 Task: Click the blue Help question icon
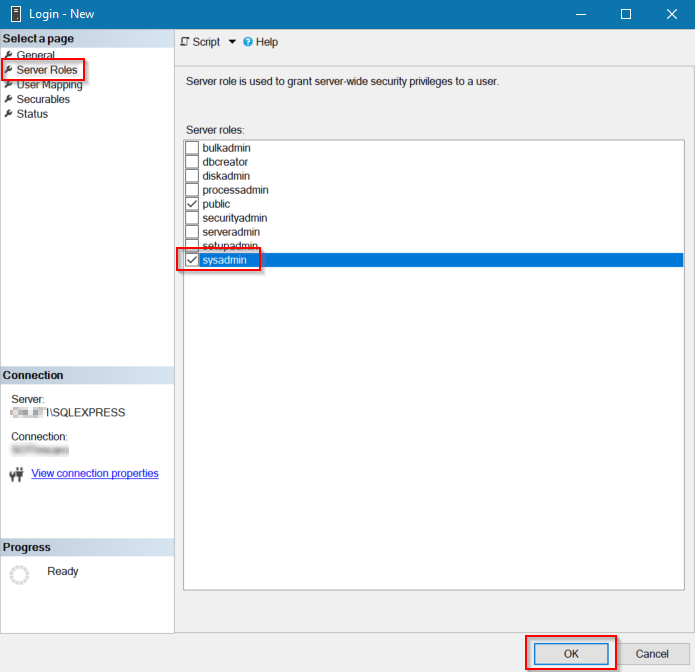coord(248,42)
